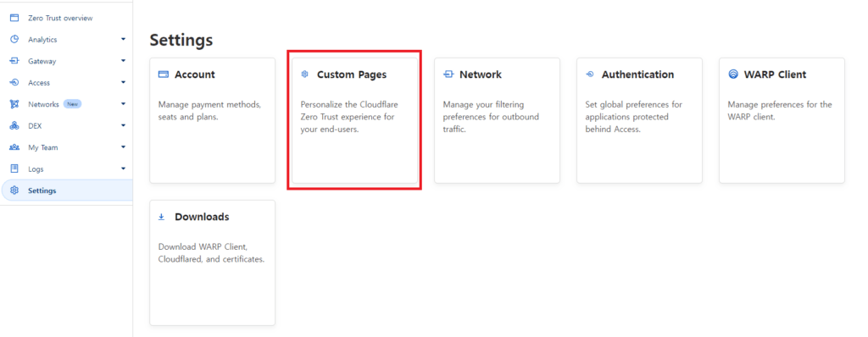The width and height of the screenshot is (868, 337).
Task: Select DEX in the sidebar
Action: 35,126
